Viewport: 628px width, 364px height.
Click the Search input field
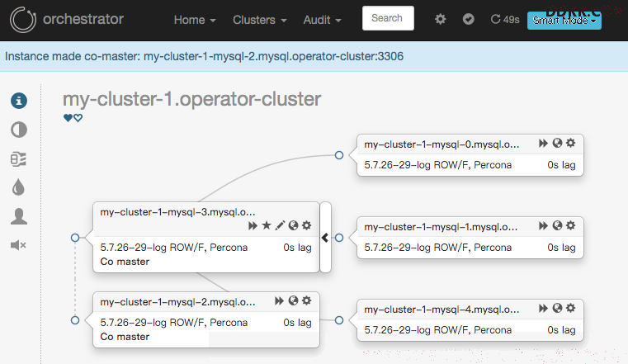[388, 18]
